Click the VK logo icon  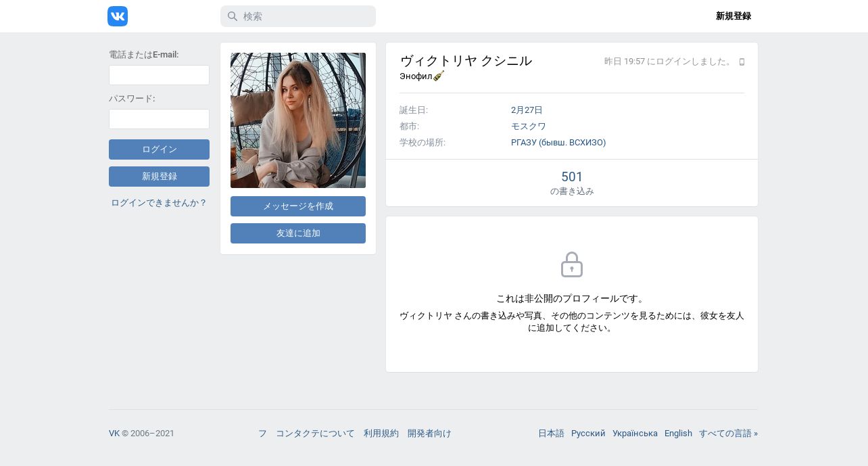[118, 16]
